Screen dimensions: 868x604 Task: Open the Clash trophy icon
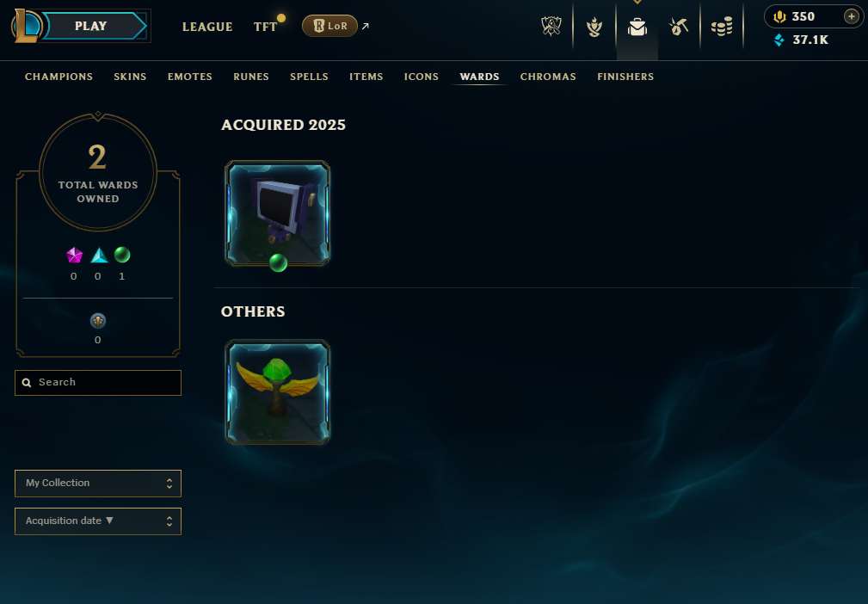(551, 26)
